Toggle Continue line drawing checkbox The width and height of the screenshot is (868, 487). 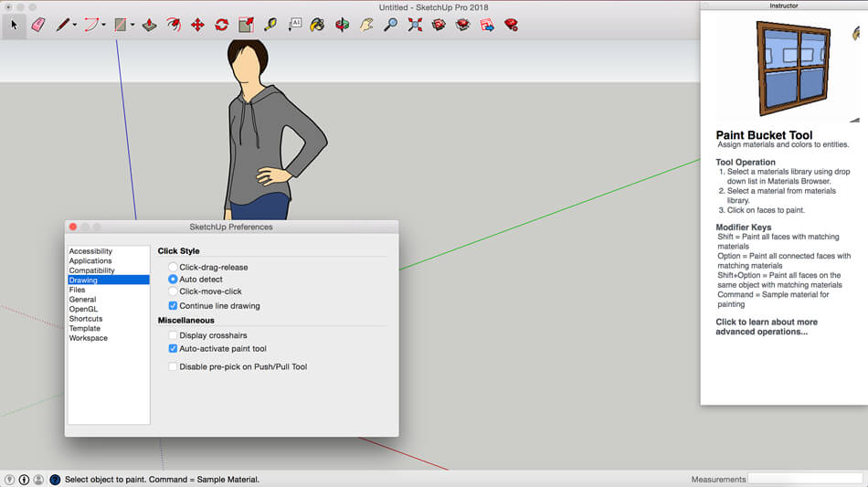point(173,306)
